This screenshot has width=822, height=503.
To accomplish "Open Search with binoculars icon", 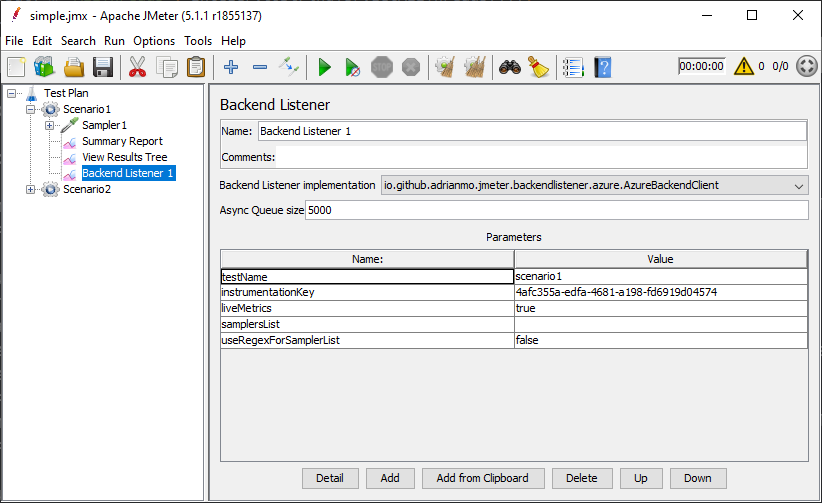I will 510,67.
